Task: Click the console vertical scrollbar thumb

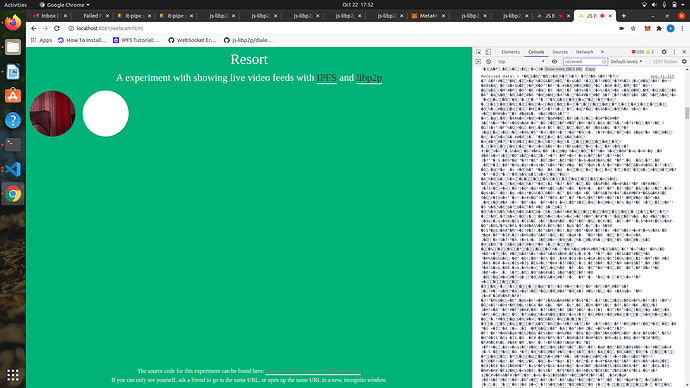Action: pyautogui.click(x=687, y=113)
